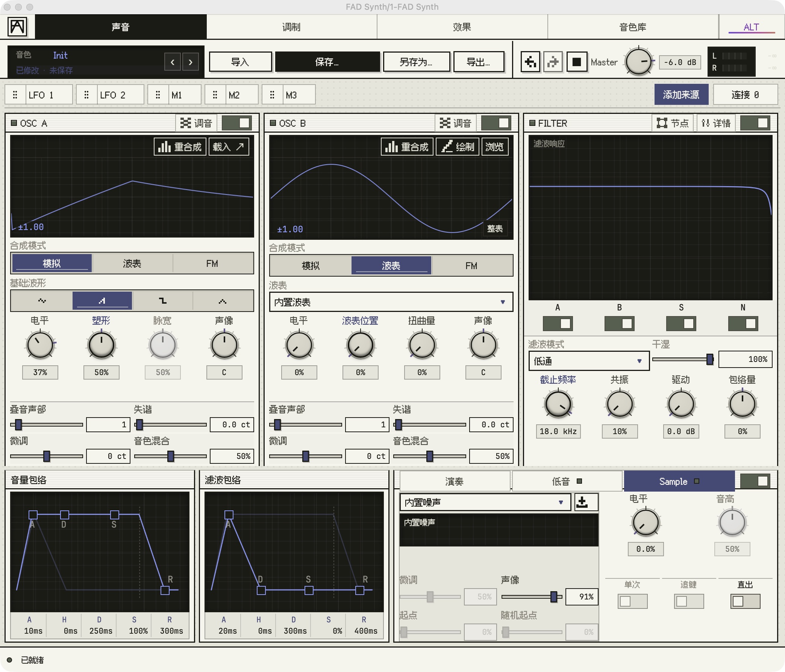The height and width of the screenshot is (672, 785).
Task: Select the triangle base waveform icon
Action: (223, 301)
